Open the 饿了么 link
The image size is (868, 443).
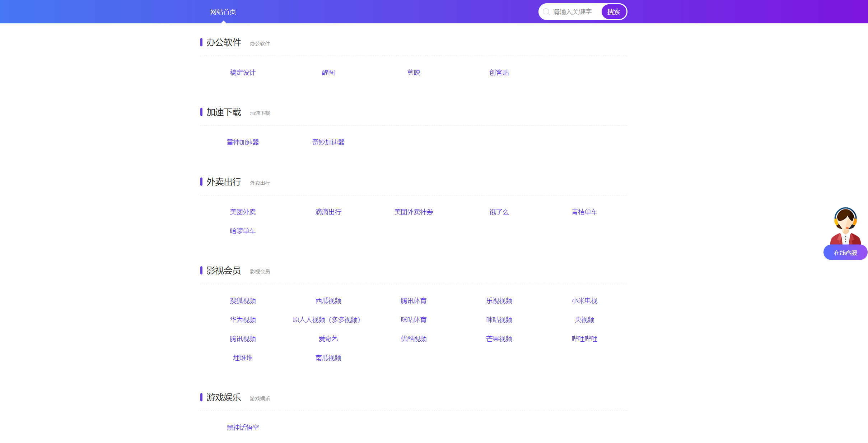click(499, 212)
